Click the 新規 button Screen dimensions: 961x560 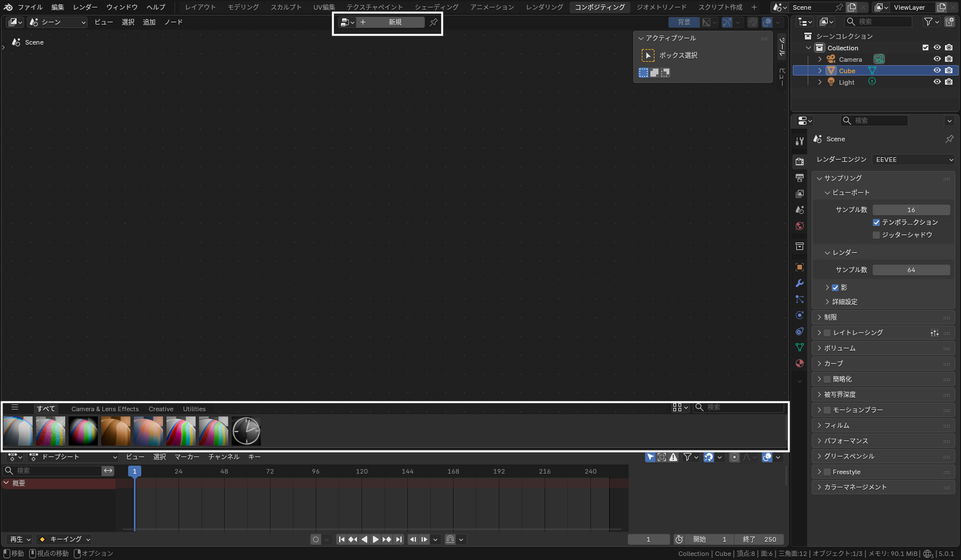(391, 22)
